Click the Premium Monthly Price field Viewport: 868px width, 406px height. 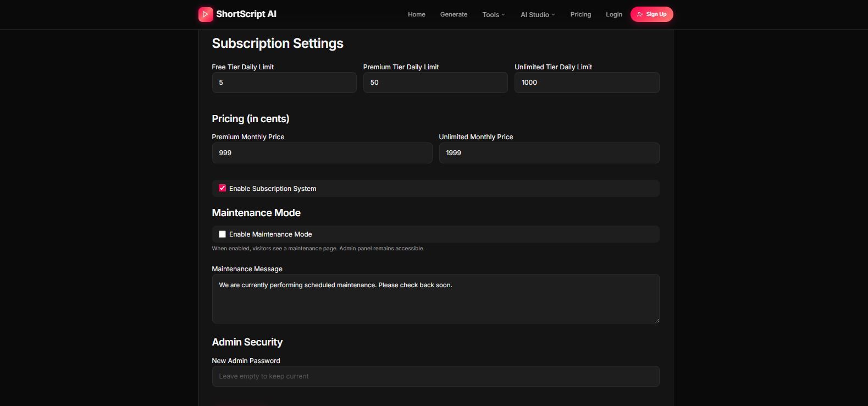322,153
